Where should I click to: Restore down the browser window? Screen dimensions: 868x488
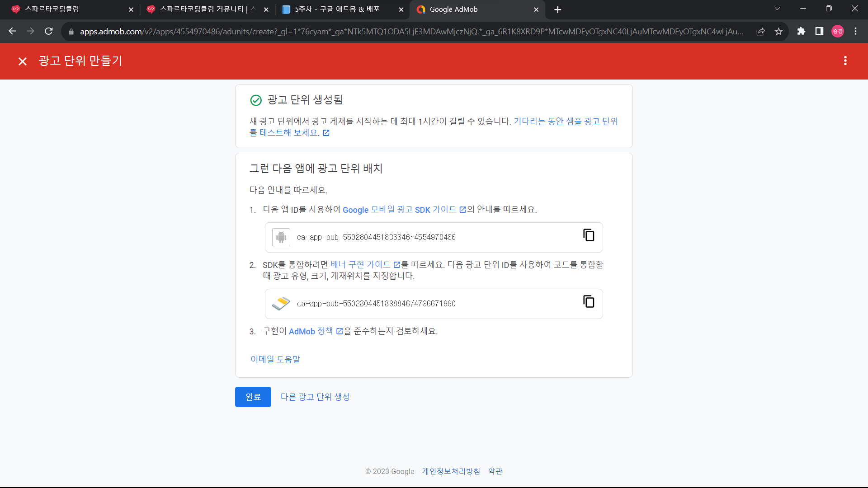829,9
